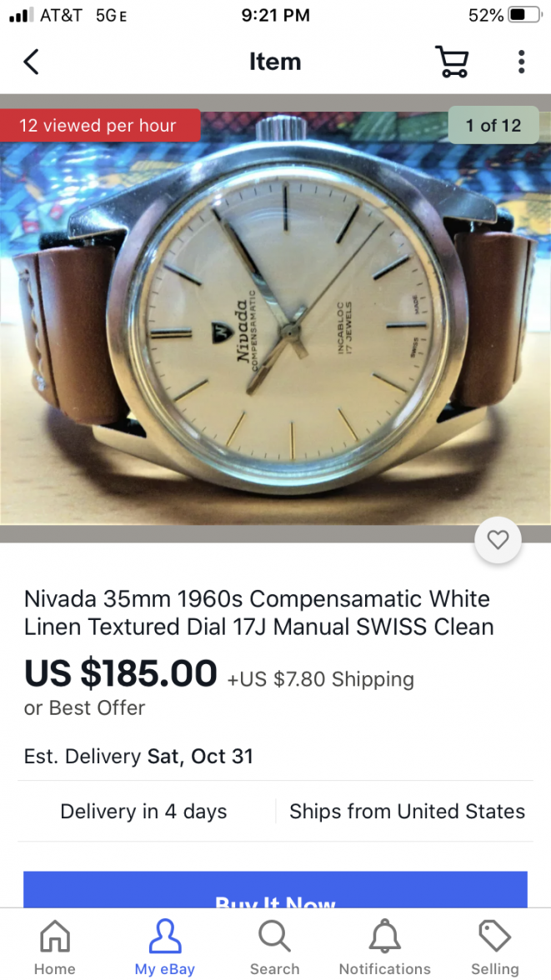This screenshot has height=980, width=551.
Task: Open the three-dot more options menu
Action: pos(521,62)
